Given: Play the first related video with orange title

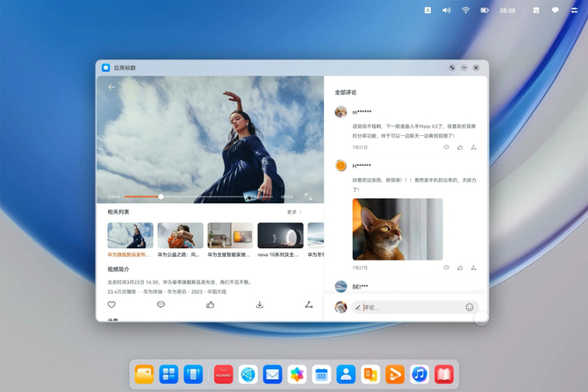Looking at the screenshot, I should click(130, 235).
